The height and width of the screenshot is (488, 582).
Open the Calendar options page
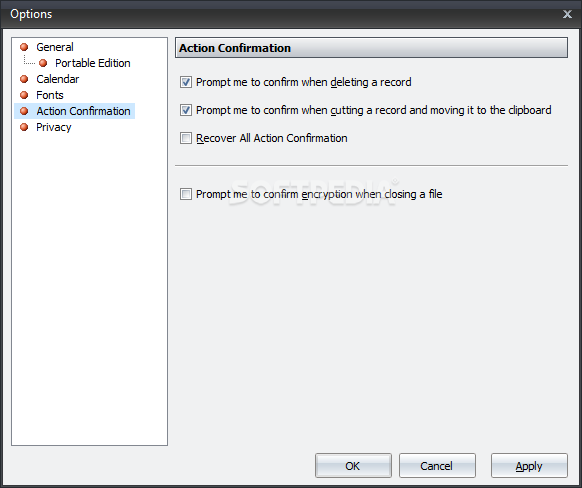(x=58, y=79)
